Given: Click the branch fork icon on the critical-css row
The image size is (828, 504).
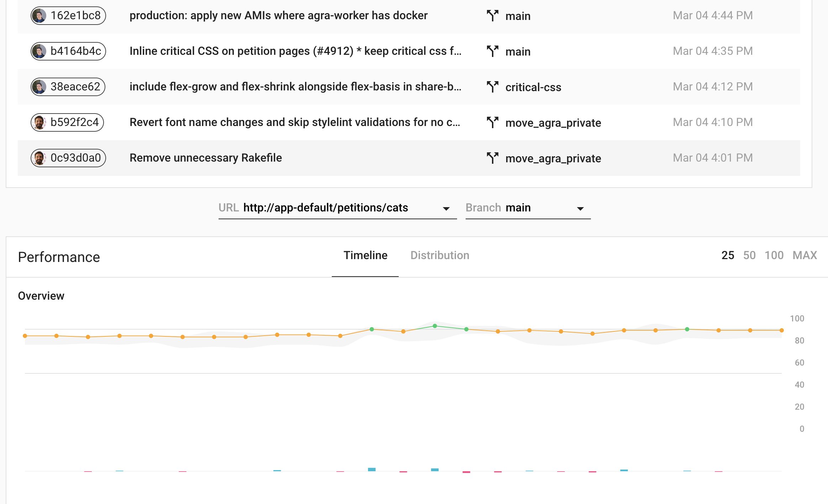Looking at the screenshot, I should (x=493, y=86).
